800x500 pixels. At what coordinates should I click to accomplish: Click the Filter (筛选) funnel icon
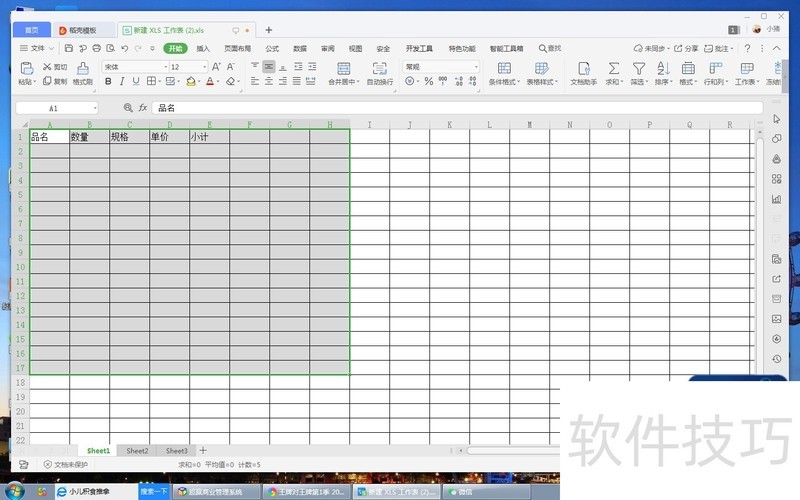(x=639, y=68)
